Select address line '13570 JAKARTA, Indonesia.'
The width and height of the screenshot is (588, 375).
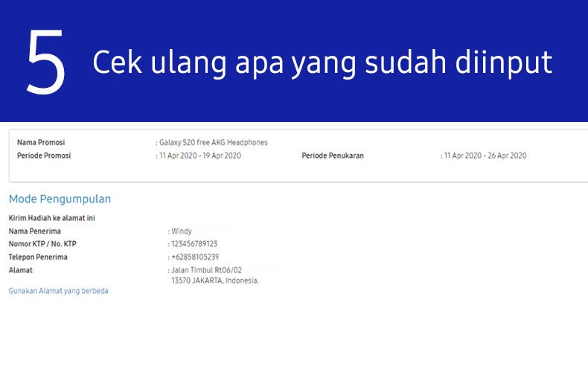click(215, 281)
